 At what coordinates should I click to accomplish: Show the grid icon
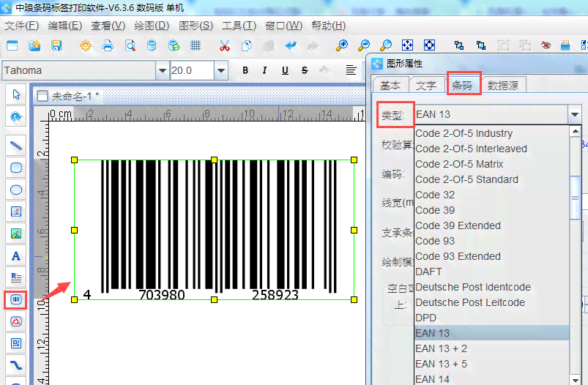[x=196, y=45]
